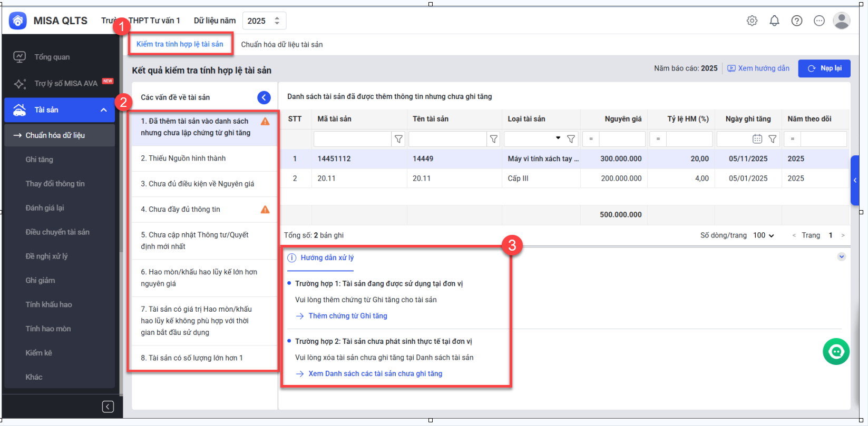Open Ghi tăng in the sidebar

[40, 160]
